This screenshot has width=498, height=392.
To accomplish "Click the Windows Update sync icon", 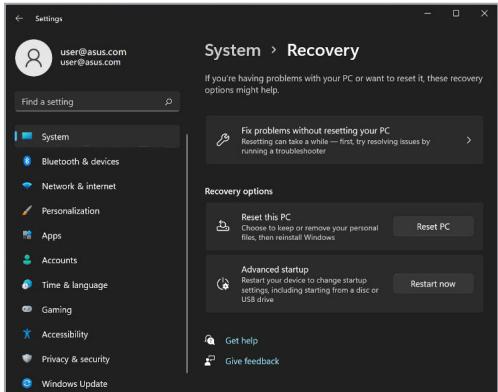I will point(27,383).
